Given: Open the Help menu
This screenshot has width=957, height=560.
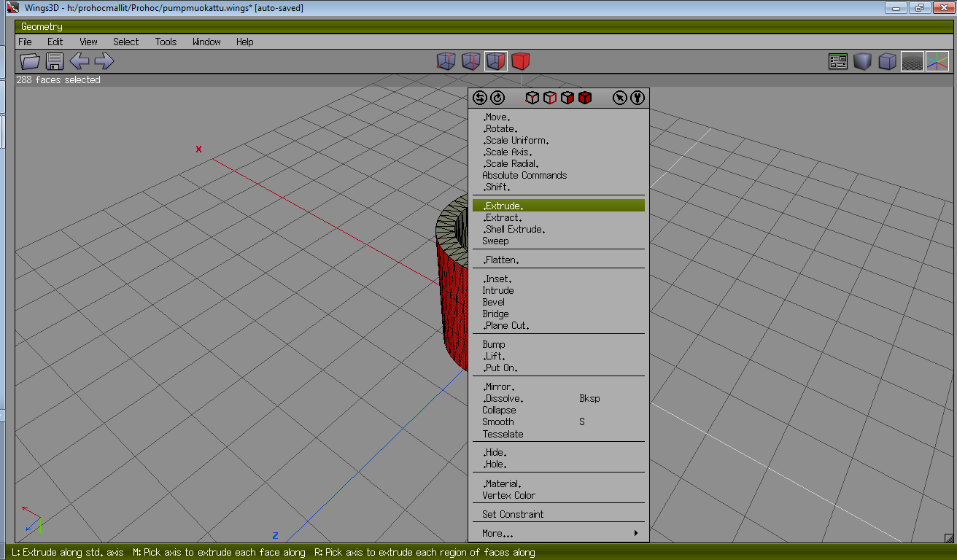Looking at the screenshot, I should pos(244,42).
